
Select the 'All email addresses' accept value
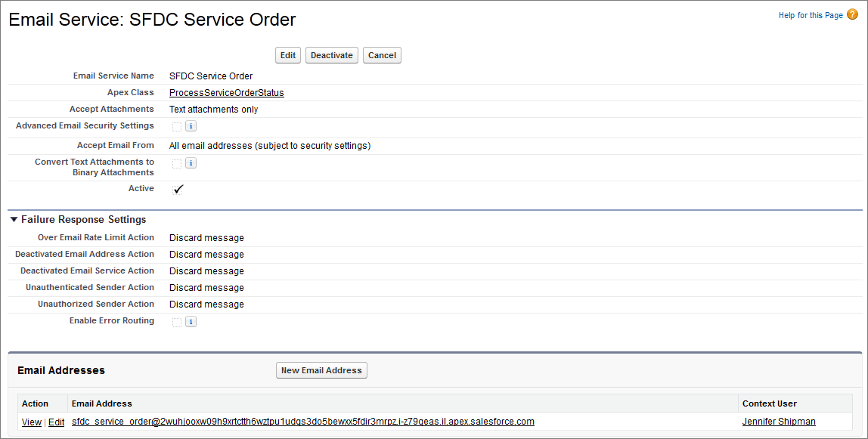(270, 146)
